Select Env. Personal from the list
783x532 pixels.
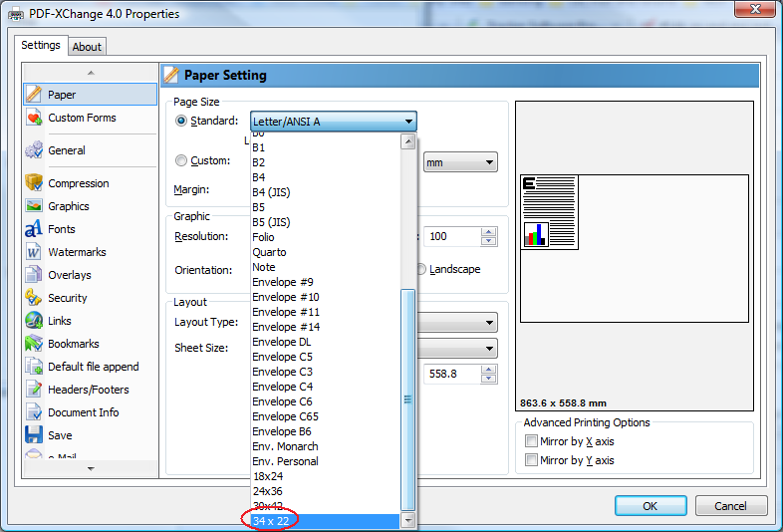click(325, 461)
